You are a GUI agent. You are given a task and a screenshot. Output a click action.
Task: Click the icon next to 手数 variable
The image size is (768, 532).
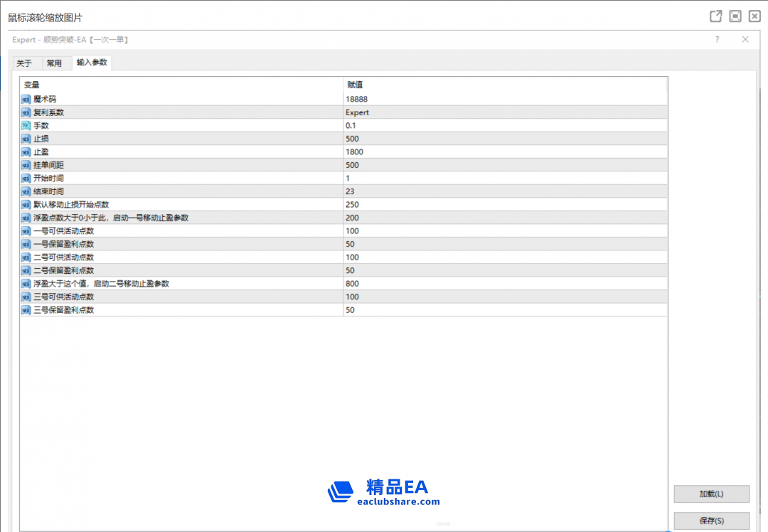26,126
